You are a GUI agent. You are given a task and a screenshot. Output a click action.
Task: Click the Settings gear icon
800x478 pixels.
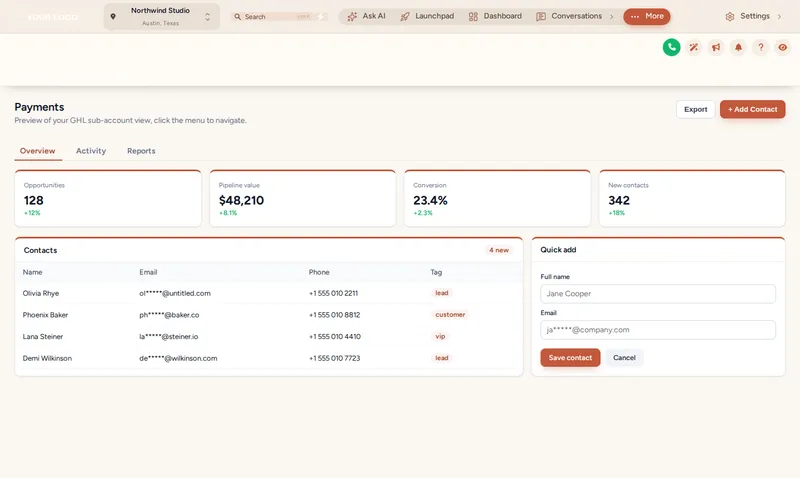(x=730, y=17)
